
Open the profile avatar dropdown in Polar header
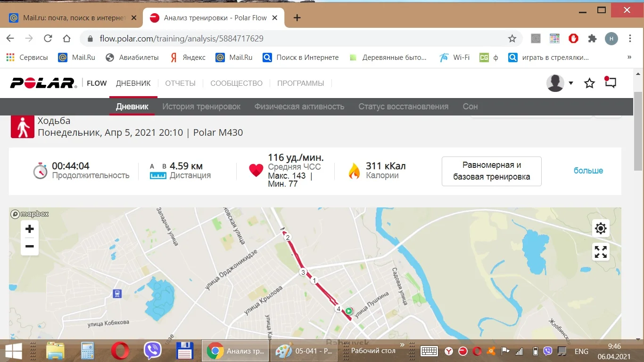[x=560, y=83]
